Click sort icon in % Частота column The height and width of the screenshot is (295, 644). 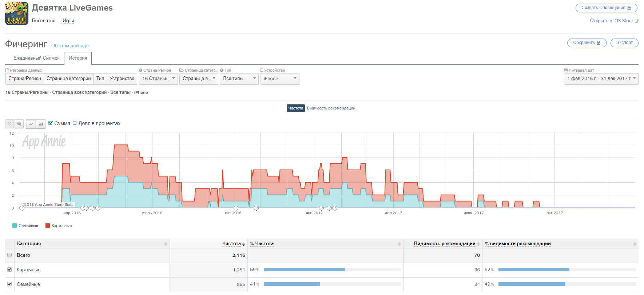399,244
